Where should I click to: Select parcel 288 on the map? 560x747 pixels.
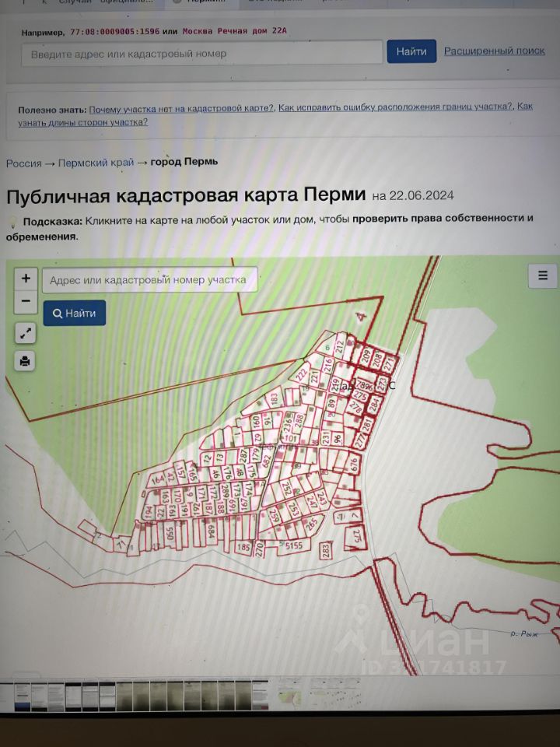[299, 421]
